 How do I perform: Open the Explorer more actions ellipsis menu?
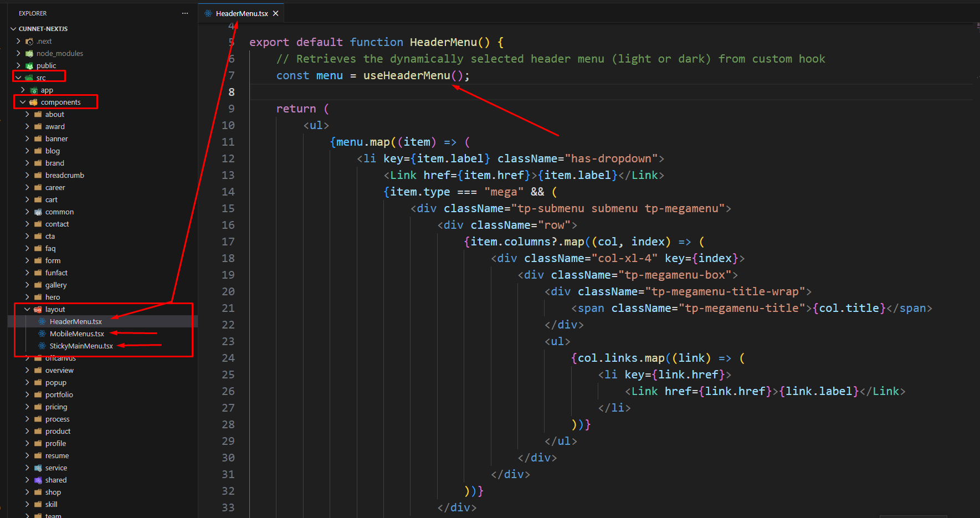click(184, 13)
